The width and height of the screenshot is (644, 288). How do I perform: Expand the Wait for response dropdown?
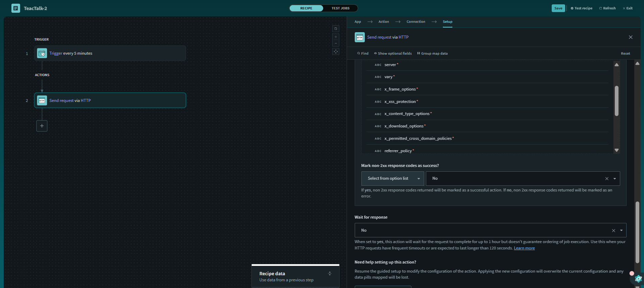(x=621, y=230)
